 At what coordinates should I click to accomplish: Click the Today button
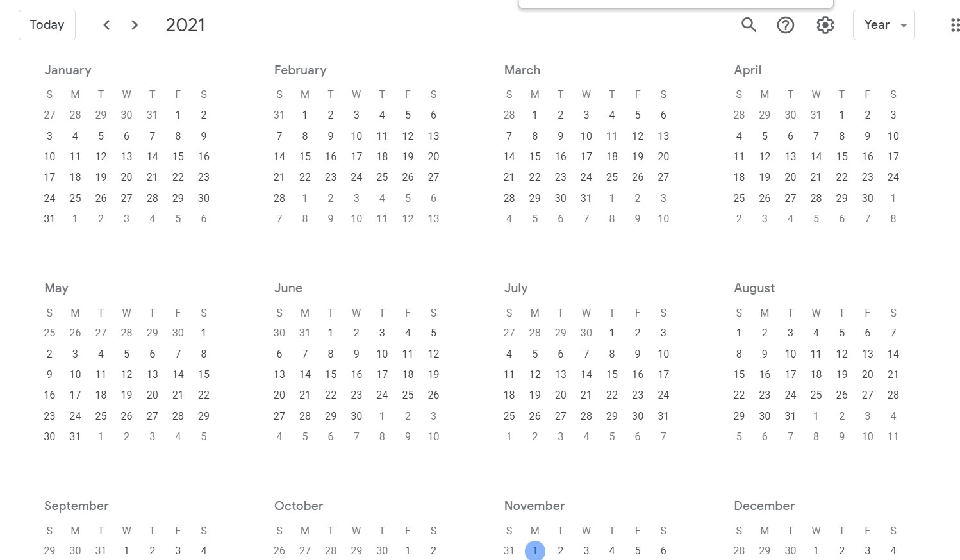pyautogui.click(x=47, y=25)
